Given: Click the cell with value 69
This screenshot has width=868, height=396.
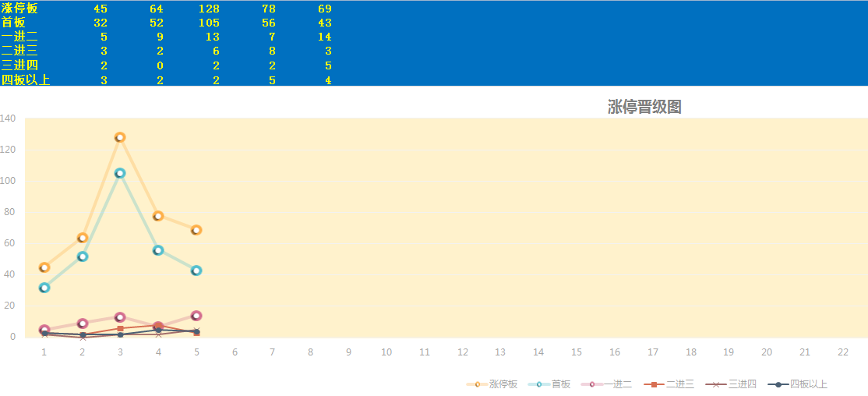Looking at the screenshot, I should point(325,9).
